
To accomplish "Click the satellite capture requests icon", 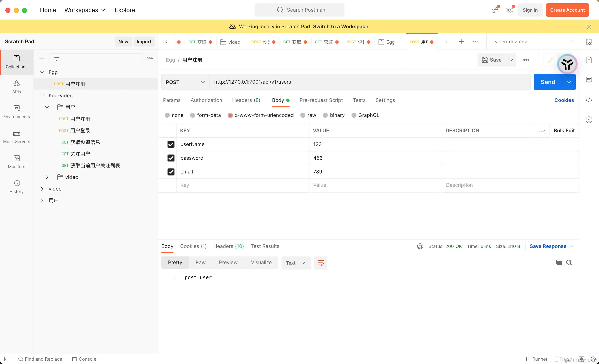I will (x=495, y=10).
